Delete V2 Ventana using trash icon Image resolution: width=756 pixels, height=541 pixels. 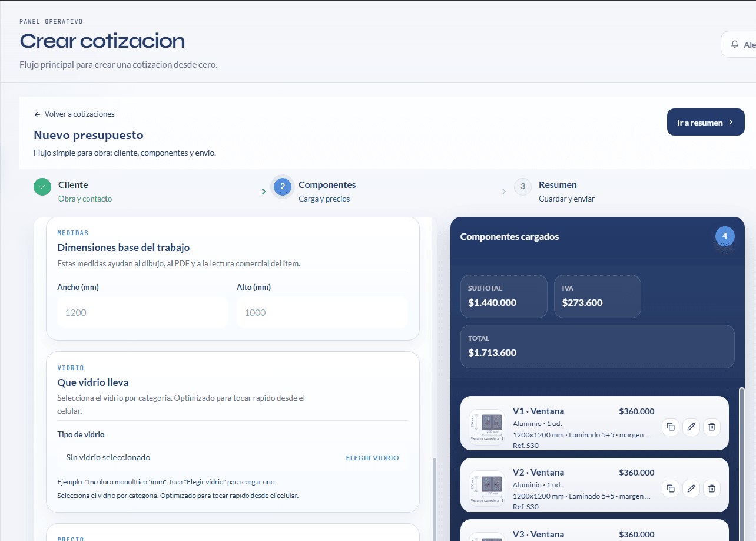pos(711,489)
